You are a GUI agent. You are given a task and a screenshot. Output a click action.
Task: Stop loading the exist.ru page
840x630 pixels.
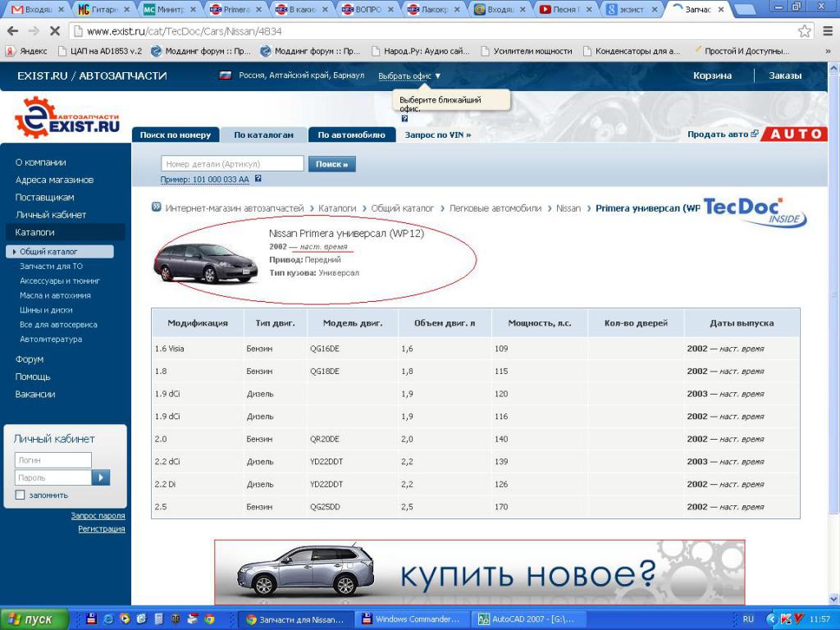55,32
